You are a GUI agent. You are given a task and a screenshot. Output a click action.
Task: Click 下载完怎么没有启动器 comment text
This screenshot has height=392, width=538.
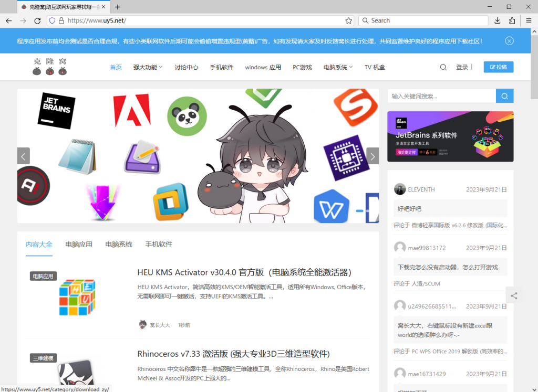pos(448,267)
